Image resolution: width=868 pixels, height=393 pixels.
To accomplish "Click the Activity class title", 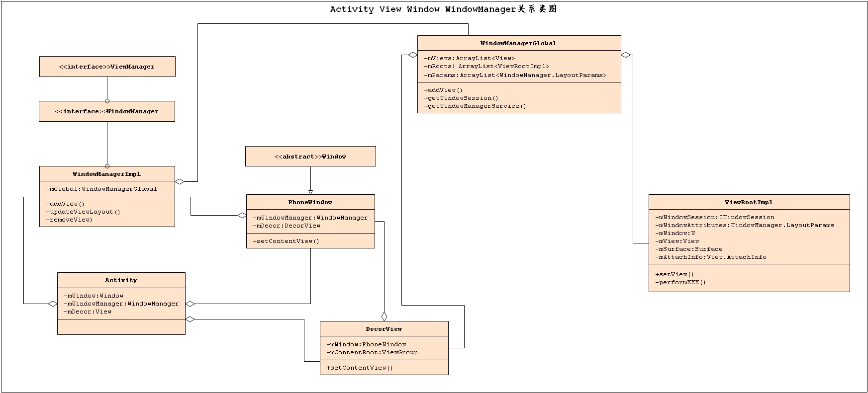I will coord(121,280).
